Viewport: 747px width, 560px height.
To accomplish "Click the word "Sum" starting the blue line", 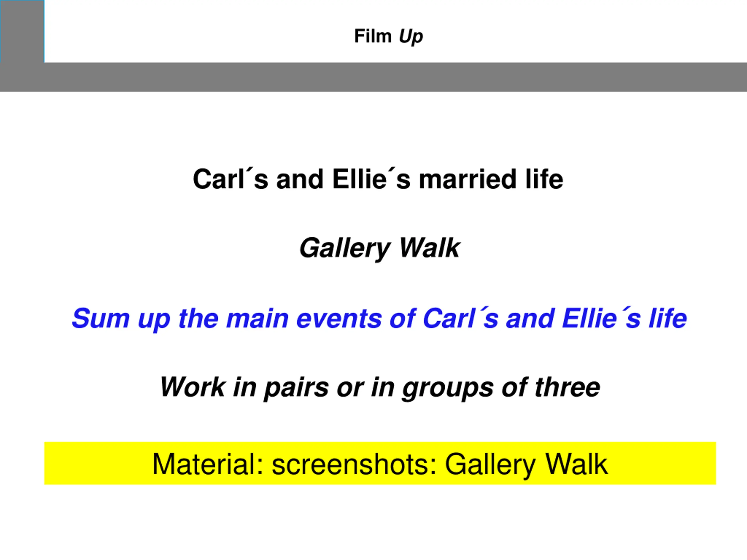I will [x=101, y=318].
